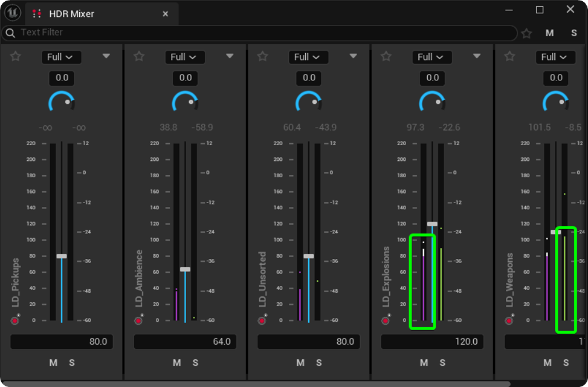The height and width of the screenshot is (387, 588).
Task: Solo the LD_Weapons channel
Action: click(x=566, y=363)
